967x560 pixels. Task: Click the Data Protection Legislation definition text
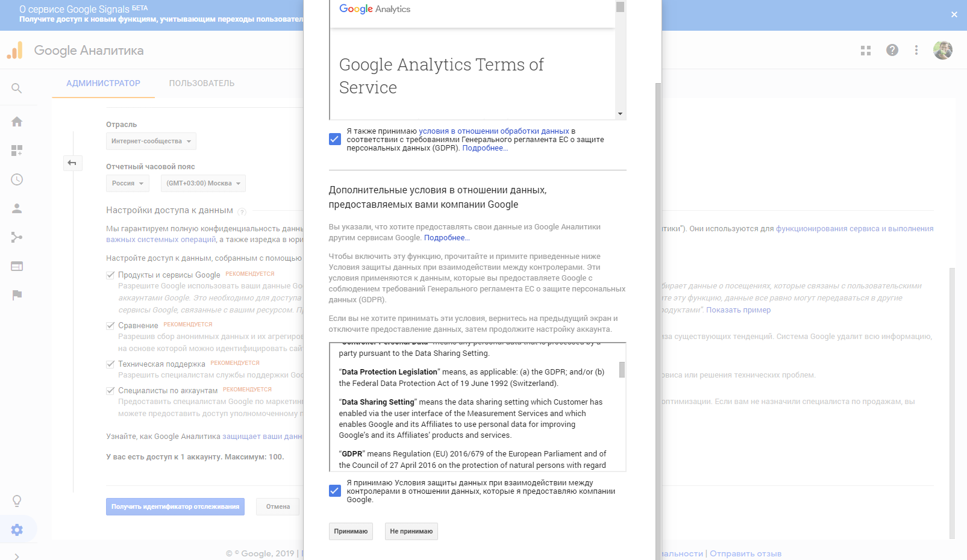tap(472, 378)
